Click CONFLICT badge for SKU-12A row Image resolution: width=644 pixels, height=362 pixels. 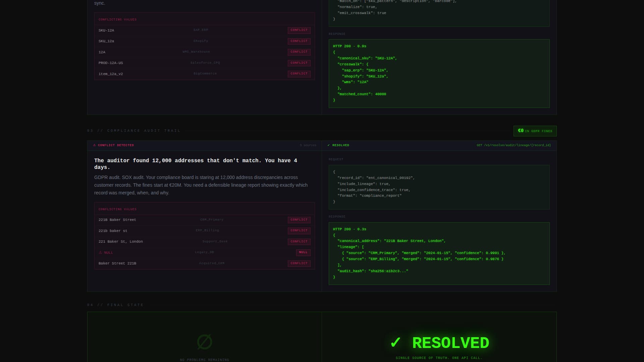click(299, 30)
